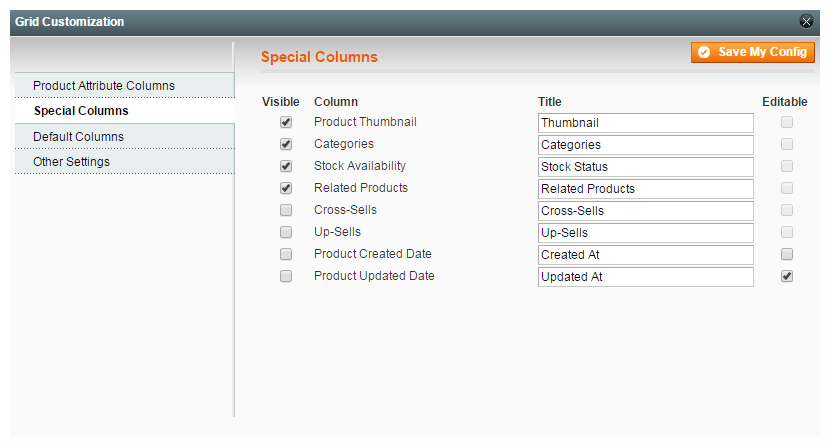Switch to the Default Columns tab
The height and width of the screenshot is (447, 830).
coord(79,137)
